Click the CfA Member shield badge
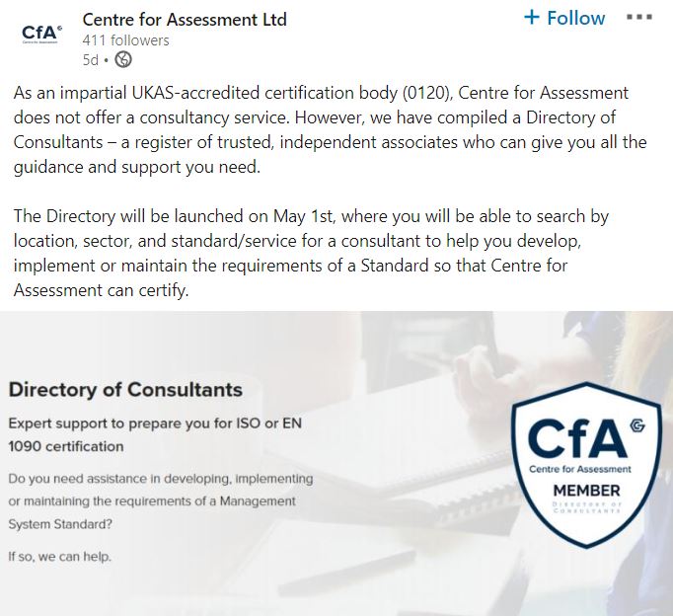 coord(586,464)
